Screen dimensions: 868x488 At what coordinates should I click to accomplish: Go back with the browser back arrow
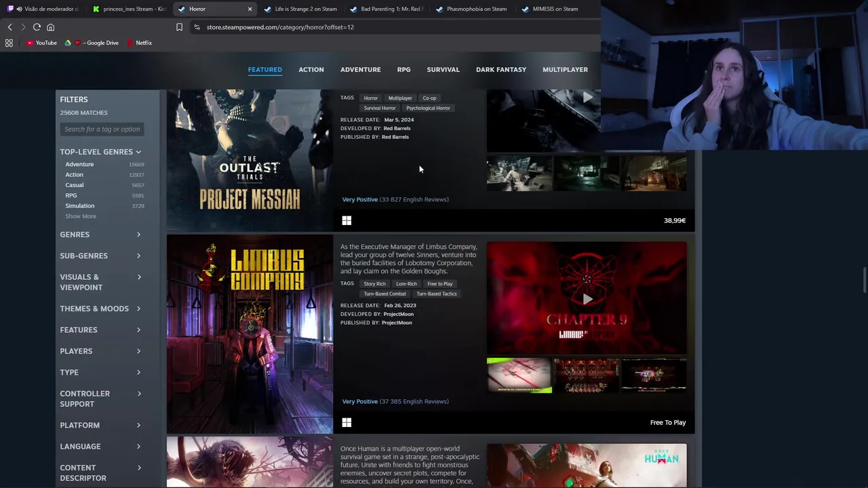10,27
